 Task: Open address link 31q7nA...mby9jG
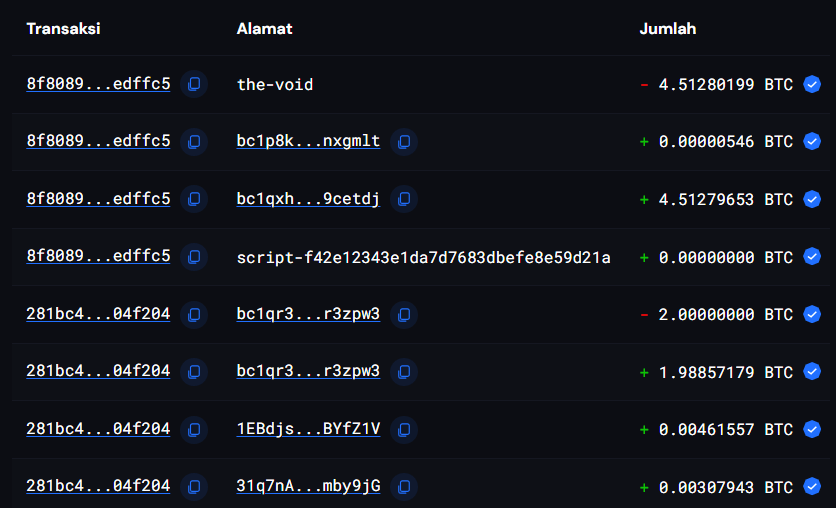[308, 487]
